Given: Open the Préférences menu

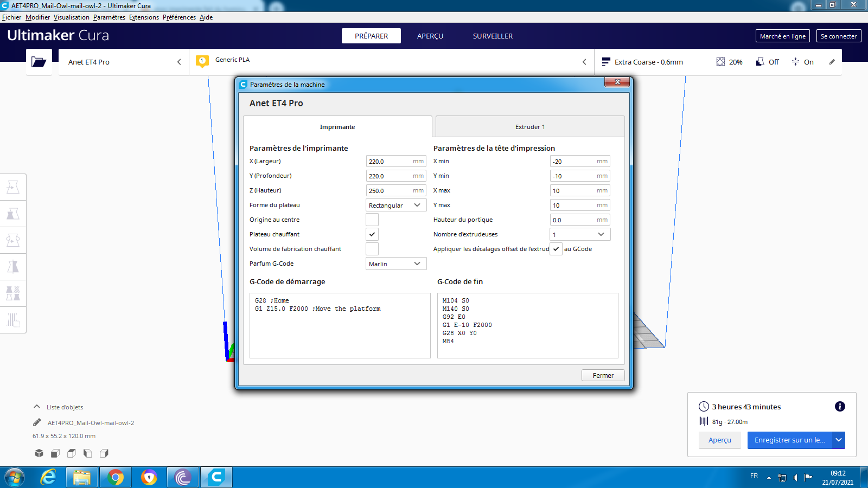Looking at the screenshot, I should 179,17.
